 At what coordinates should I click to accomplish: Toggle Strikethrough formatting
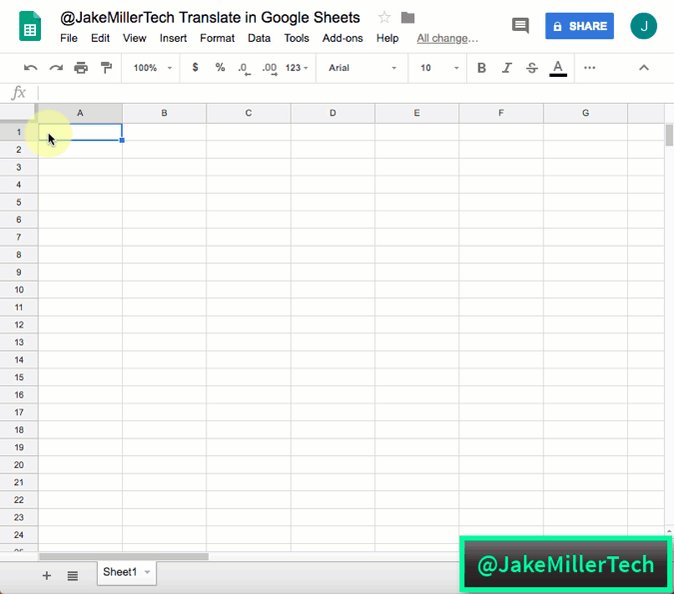tap(532, 67)
